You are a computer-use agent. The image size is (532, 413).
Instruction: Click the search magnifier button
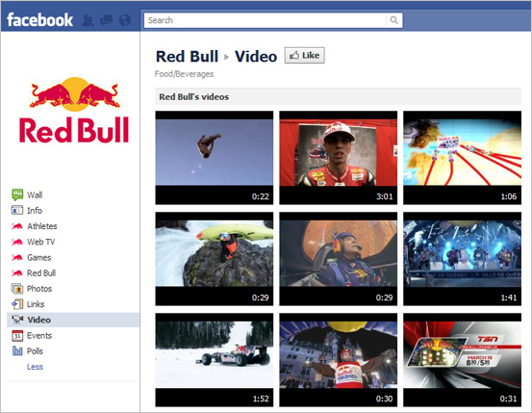click(x=393, y=20)
